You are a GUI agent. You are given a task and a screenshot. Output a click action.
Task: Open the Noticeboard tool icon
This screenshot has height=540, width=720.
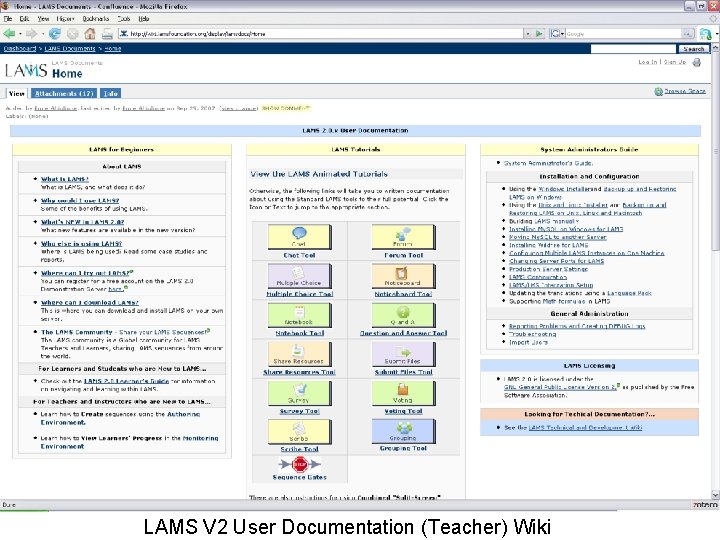point(403,276)
